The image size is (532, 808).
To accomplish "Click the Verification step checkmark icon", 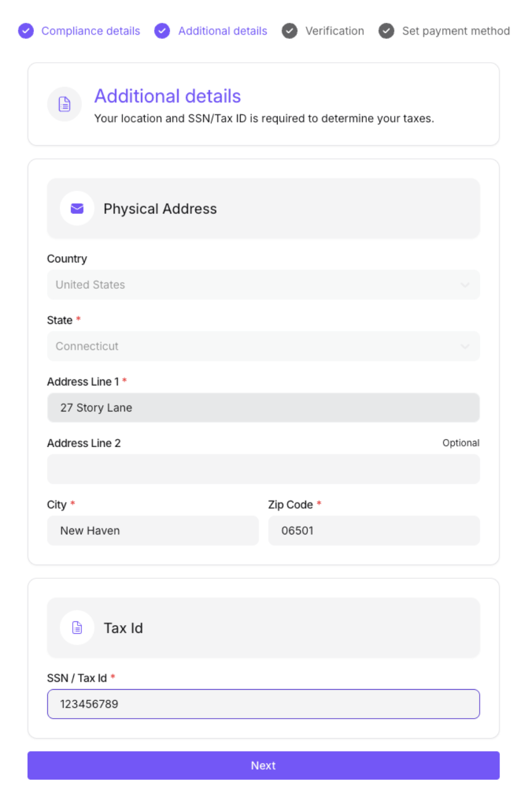I will point(289,31).
